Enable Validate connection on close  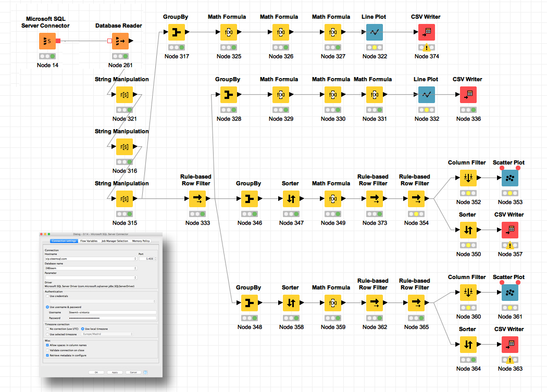click(47, 350)
